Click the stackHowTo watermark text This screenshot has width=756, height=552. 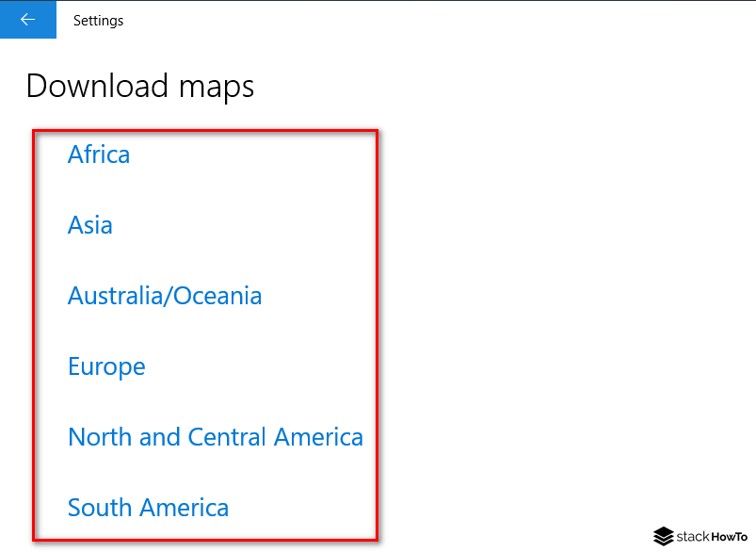(711, 537)
